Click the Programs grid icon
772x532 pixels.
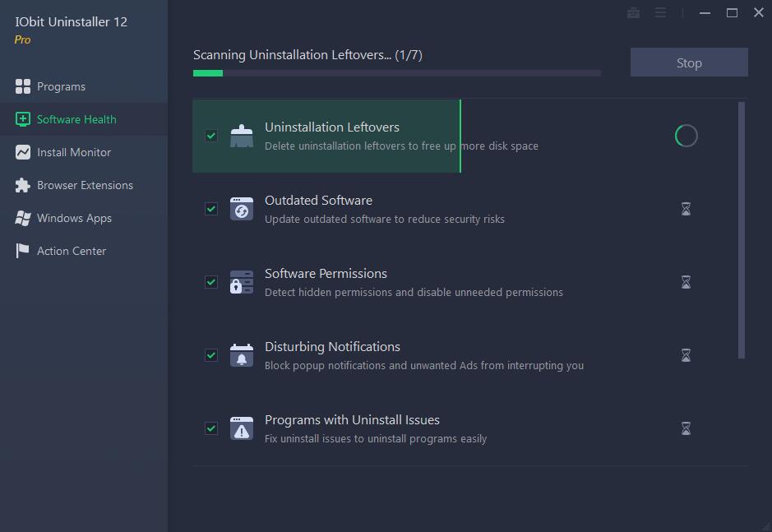click(23, 86)
